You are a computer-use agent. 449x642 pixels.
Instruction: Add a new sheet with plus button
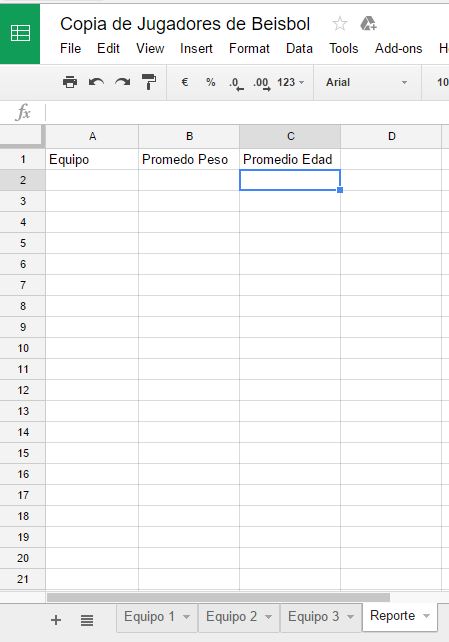tap(56, 620)
